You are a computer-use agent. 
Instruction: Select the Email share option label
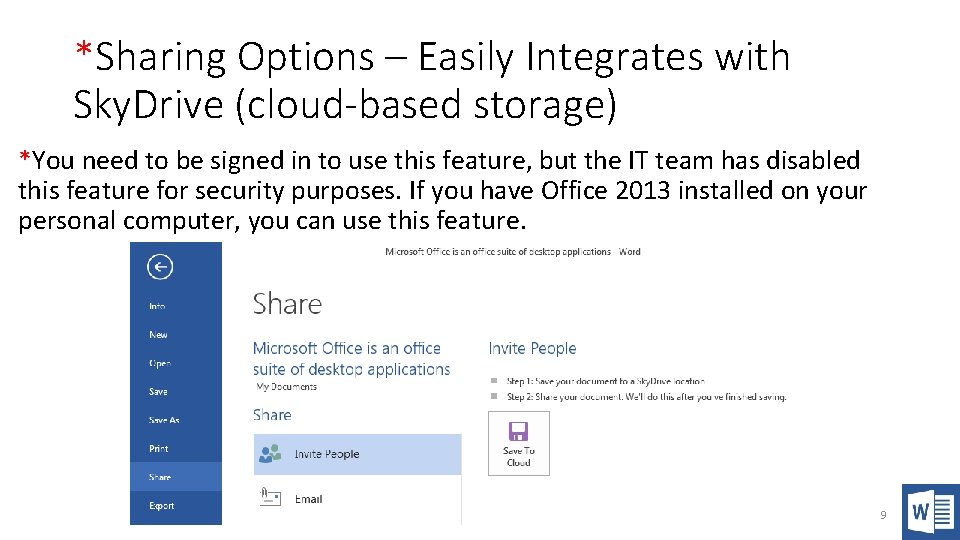coord(308,499)
